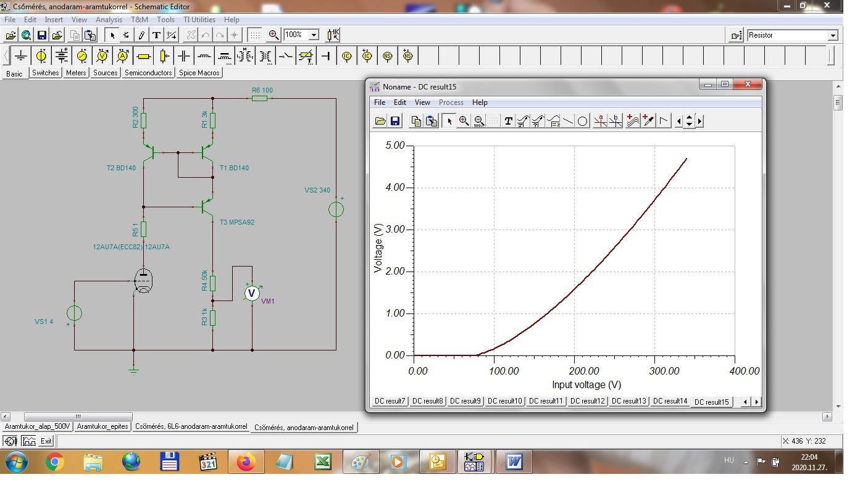Switch to DC result10 tab
The image size is (868, 485).
[x=504, y=401]
